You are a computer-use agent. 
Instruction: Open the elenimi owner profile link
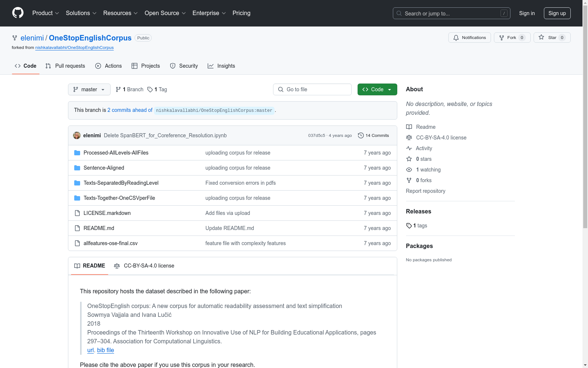(32, 38)
